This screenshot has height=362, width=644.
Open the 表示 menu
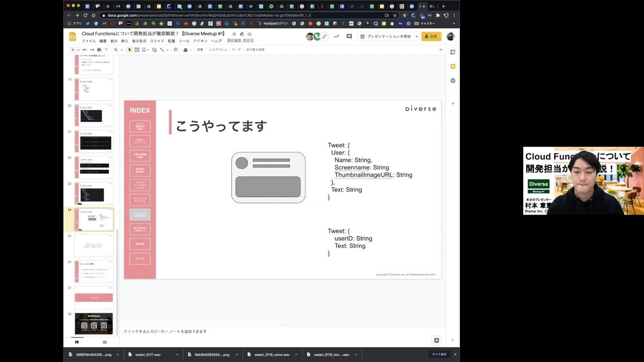114,41
